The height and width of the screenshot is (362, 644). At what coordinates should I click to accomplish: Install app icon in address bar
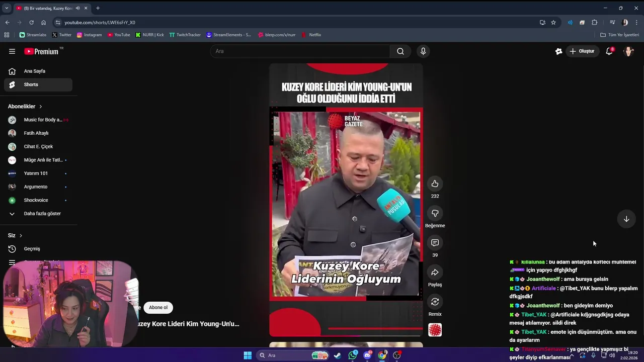542,22
